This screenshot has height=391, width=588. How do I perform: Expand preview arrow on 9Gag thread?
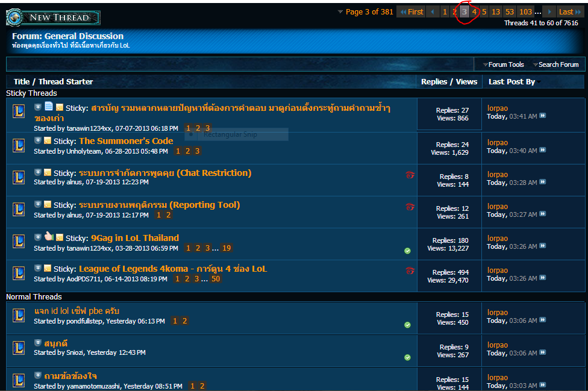tap(37, 237)
